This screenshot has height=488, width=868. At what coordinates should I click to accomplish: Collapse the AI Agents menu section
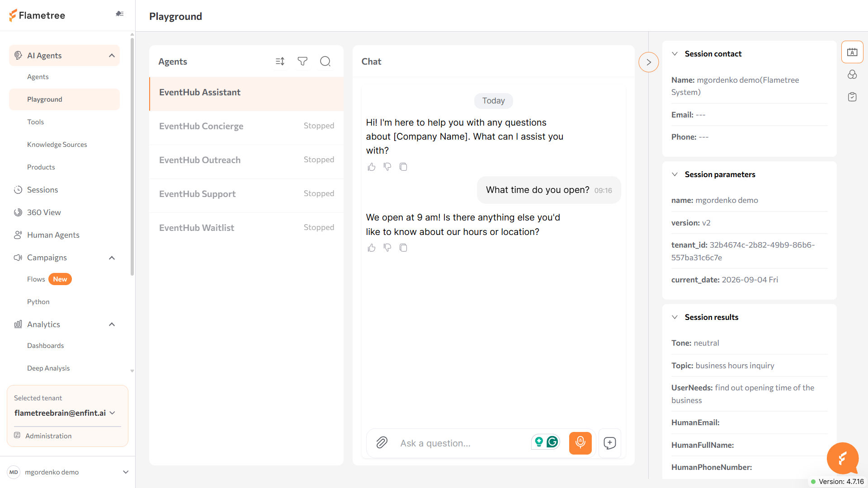pyautogui.click(x=112, y=56)
